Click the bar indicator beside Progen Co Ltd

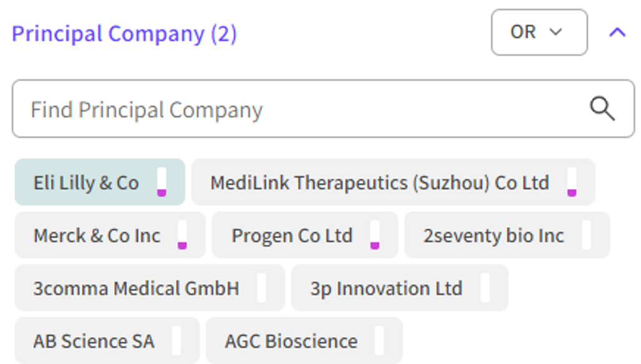tap(375, 236)
